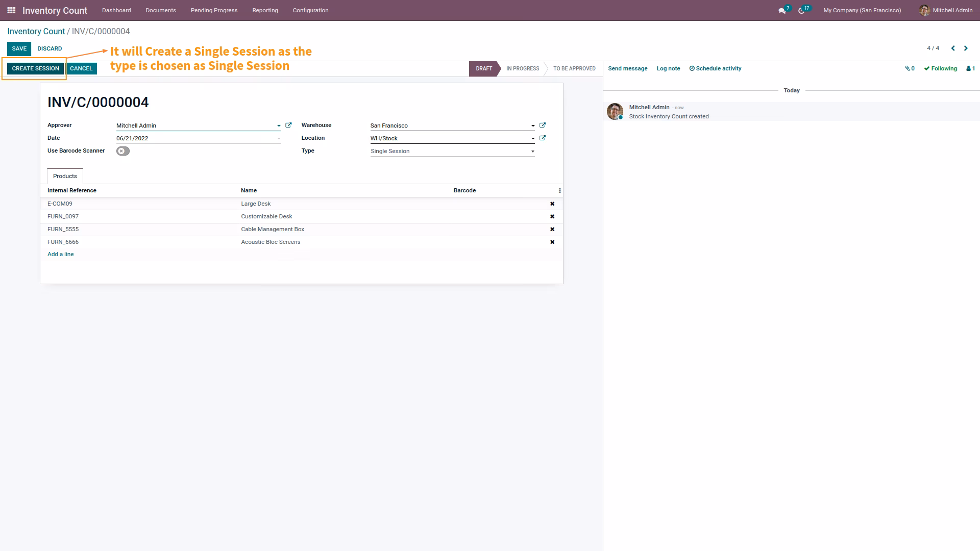Toggle Use Barcode Scanner switch
The width and height of the screenshot is (980, 551).
coord(123,151)
